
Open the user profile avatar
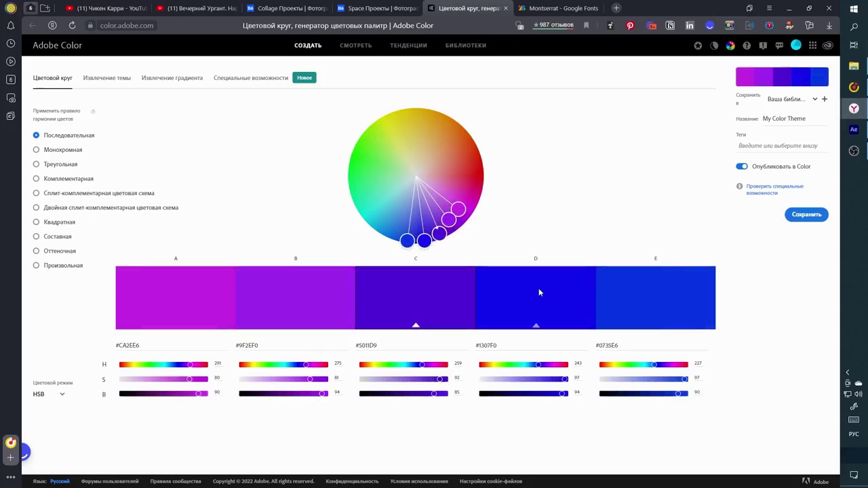tap(796, 45)
